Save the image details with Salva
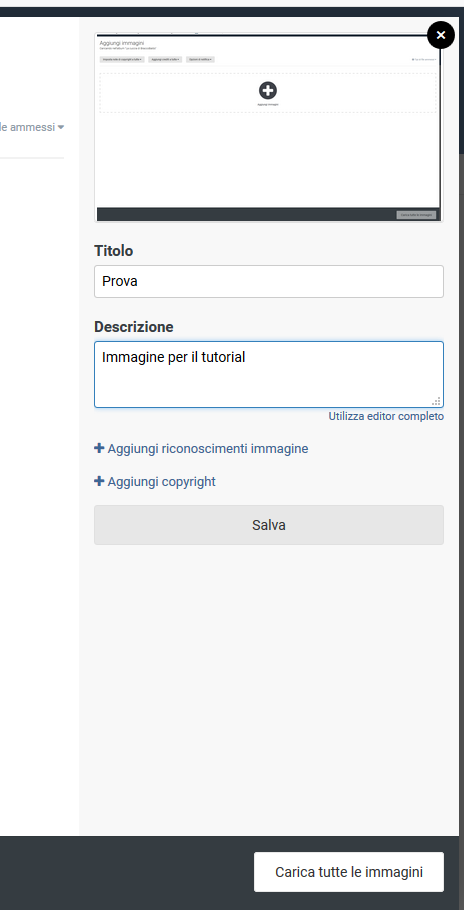Image resolution: width=464 pixels, height=910 pixels. [269, 525]
